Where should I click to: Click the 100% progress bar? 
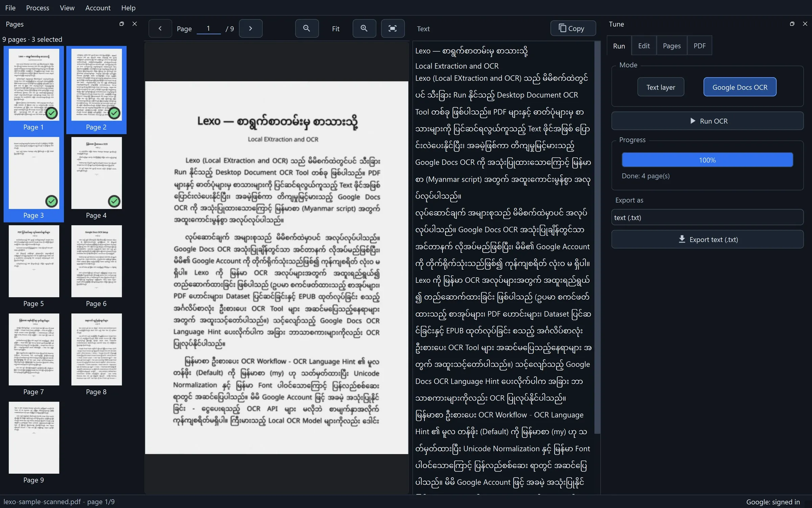tap(707, 160)
